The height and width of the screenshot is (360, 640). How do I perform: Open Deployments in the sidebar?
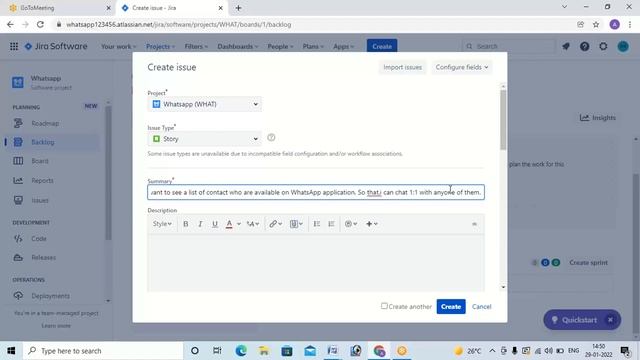click(x=52, y=296)
